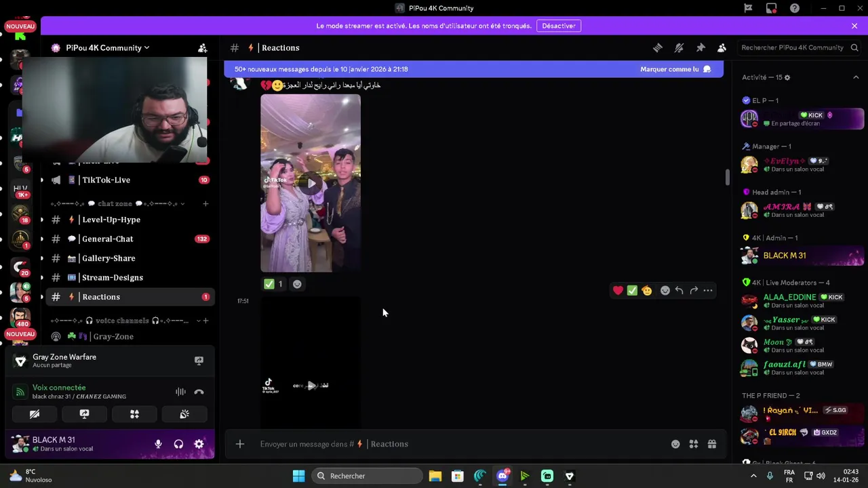Viewport: 868px width, 488px height.
Task: Dismiss the streamer mode banner
Action: [854, 26]
